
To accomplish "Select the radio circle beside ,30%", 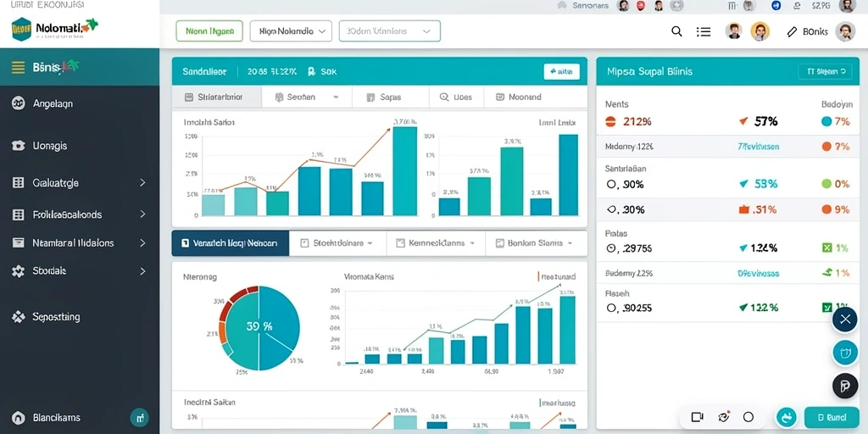I will click(x=612, y=210).
